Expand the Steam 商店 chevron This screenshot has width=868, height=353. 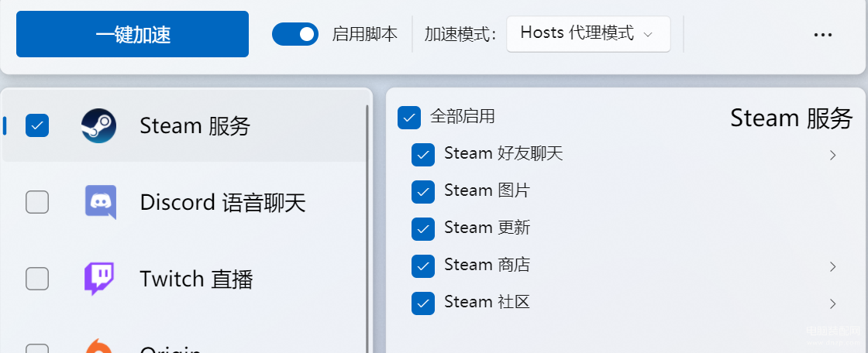pyautogui.click(x=832, y=267)
